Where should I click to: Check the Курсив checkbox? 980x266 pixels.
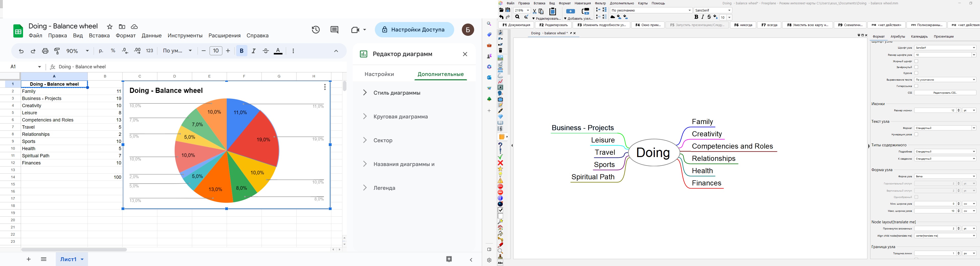coord(917,73)
